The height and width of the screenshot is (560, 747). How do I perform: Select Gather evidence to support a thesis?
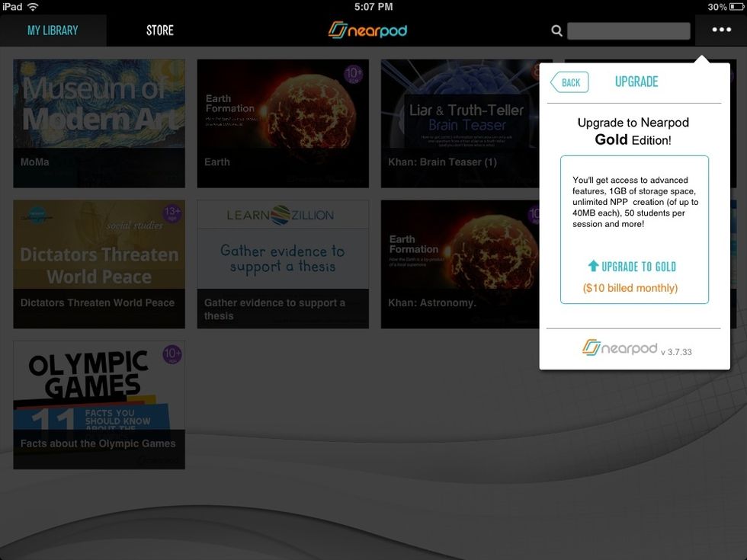283,264
